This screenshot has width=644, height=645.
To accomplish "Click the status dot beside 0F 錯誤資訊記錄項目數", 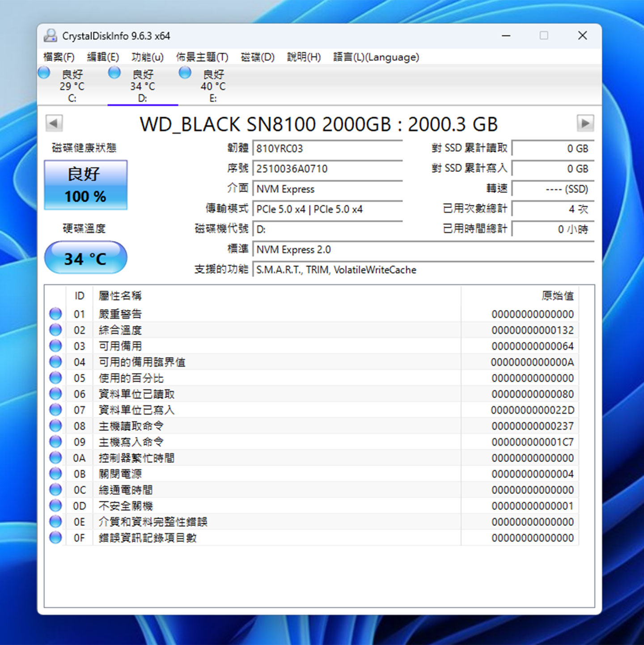I will (x=55, y=537).
